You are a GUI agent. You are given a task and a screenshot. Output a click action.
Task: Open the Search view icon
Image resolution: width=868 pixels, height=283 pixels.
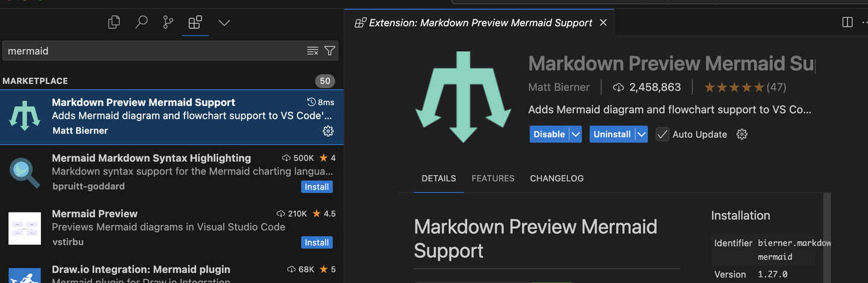(141, 23)
